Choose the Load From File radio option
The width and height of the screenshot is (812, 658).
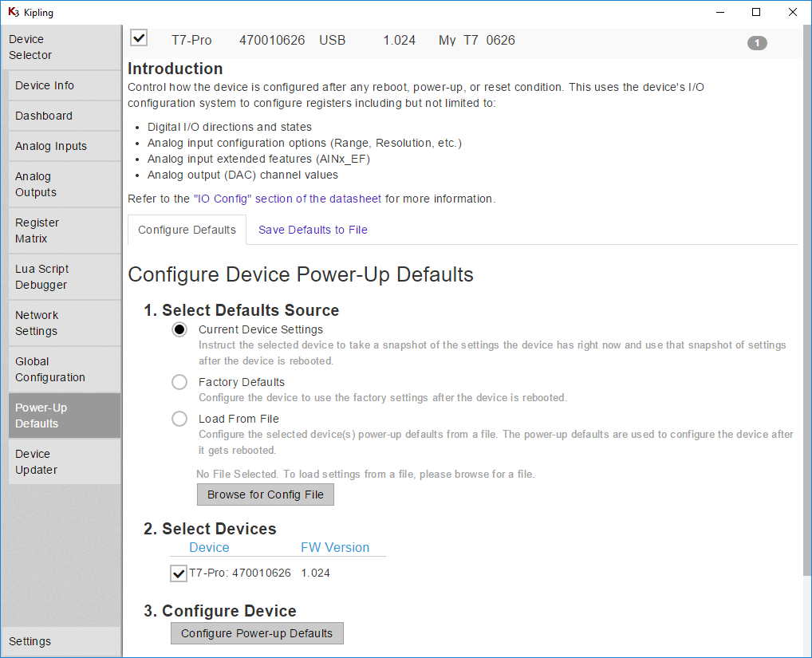tap(179, 419)
